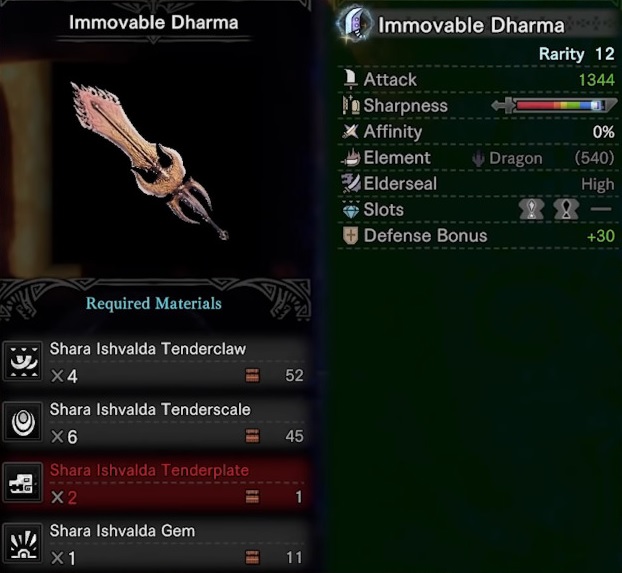Click the Dragon element icon
The image size is (622, 573).
(x=478, y=159)
